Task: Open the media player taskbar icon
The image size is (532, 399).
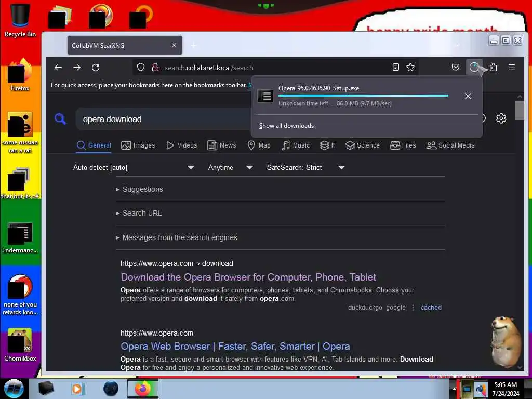Action: click(x=77, y=389)
